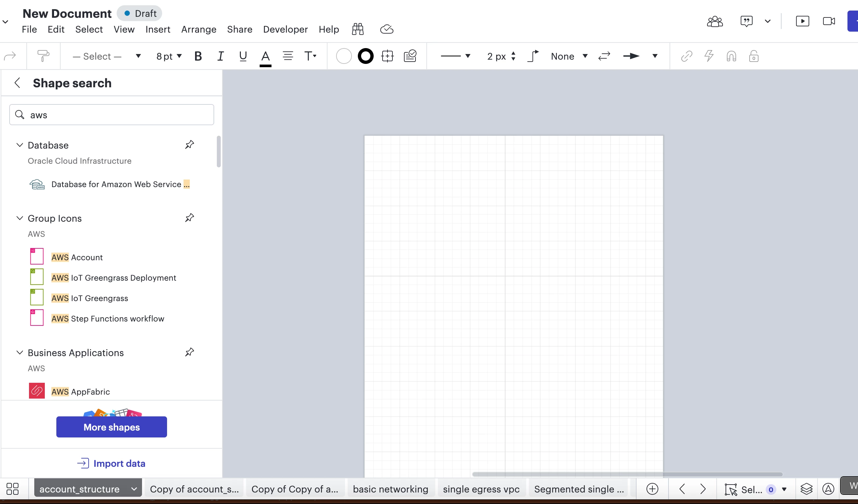
Task: Swap the line arrow direction
Action: click(604, 56)
